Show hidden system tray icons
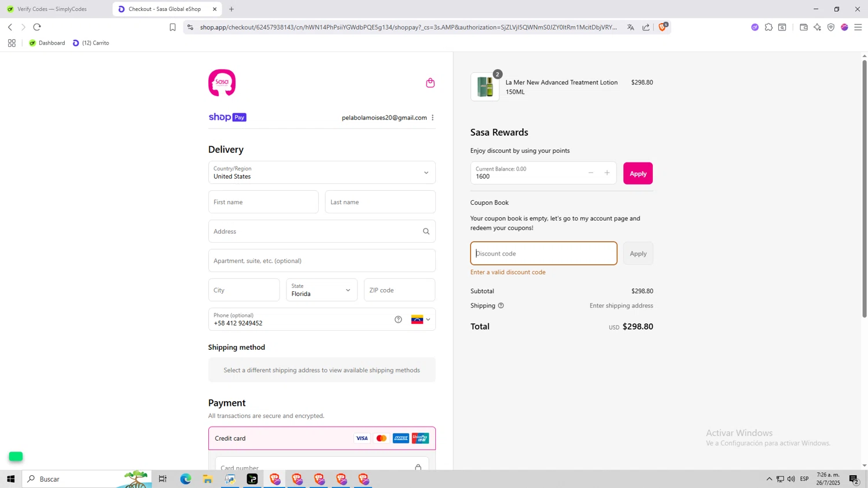 (x=769, y=479)
